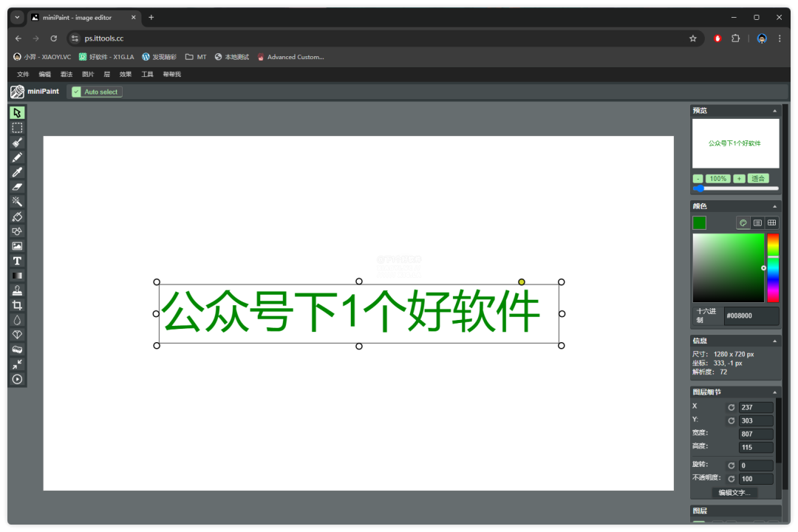Screen dimensions: 798x532
Task: Open the 帮帮我 Help menu
Action: 172,75
